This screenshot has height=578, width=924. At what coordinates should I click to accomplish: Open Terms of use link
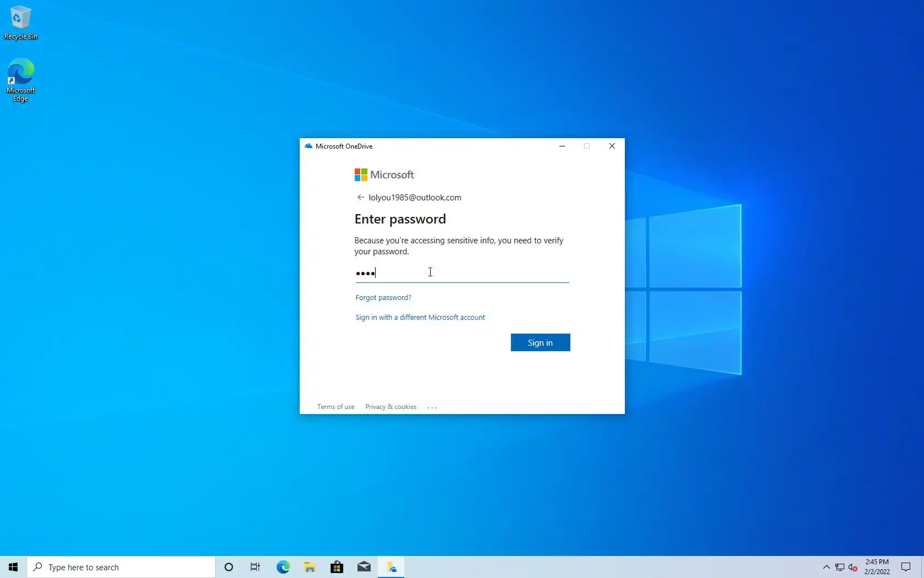coord(335,407)
